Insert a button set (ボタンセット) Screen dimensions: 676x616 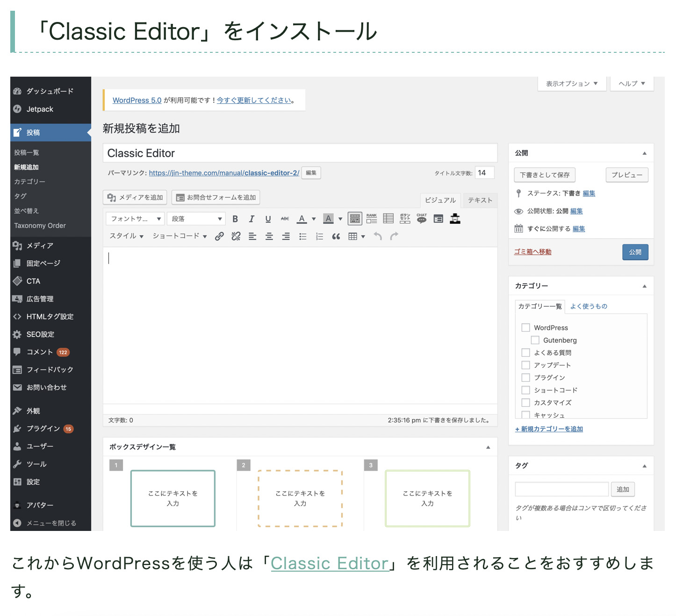[x=405, y=218]
